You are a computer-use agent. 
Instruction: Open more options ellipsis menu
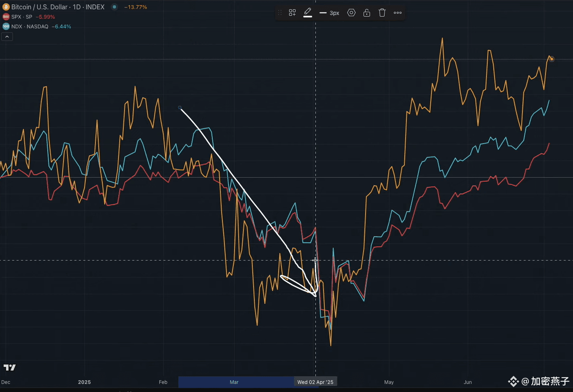[398, 13]
